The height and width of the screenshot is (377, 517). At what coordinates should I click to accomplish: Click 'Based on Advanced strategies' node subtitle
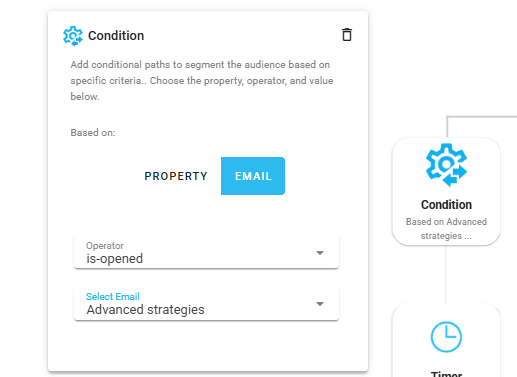click(x=446, y=229)
